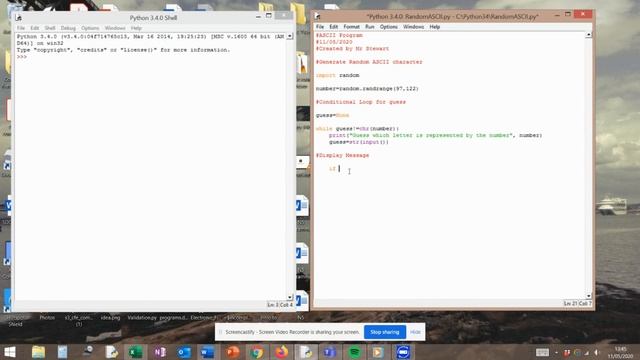Click the '#Display Message' comment line

(342, 156)
